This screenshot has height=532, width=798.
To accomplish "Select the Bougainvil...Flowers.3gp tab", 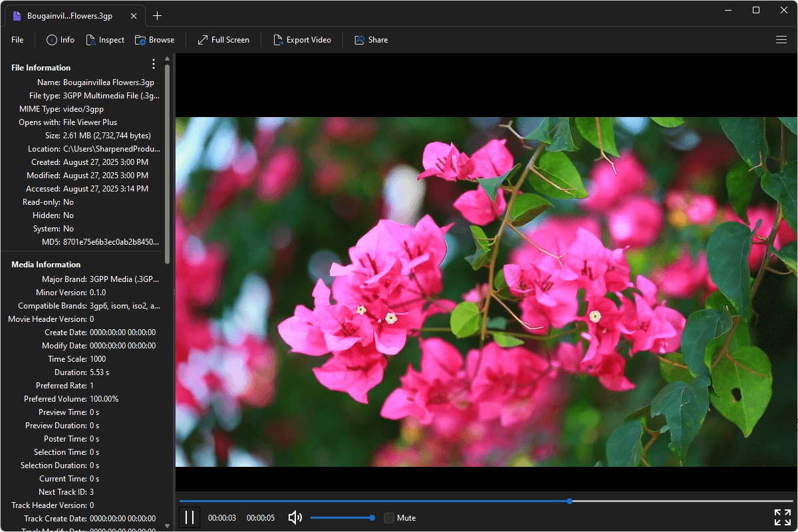I will pyautogui.click(x=74, y=15).
